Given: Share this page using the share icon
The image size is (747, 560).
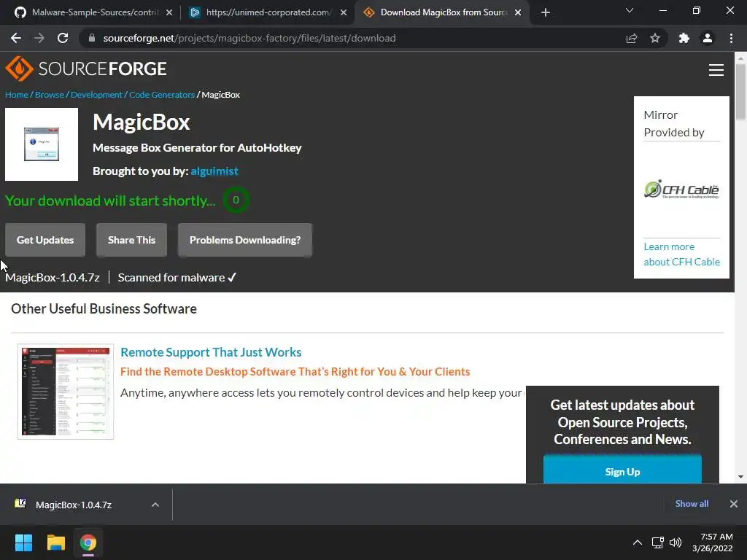Looking at the screenshot, I should pos(632,38).
